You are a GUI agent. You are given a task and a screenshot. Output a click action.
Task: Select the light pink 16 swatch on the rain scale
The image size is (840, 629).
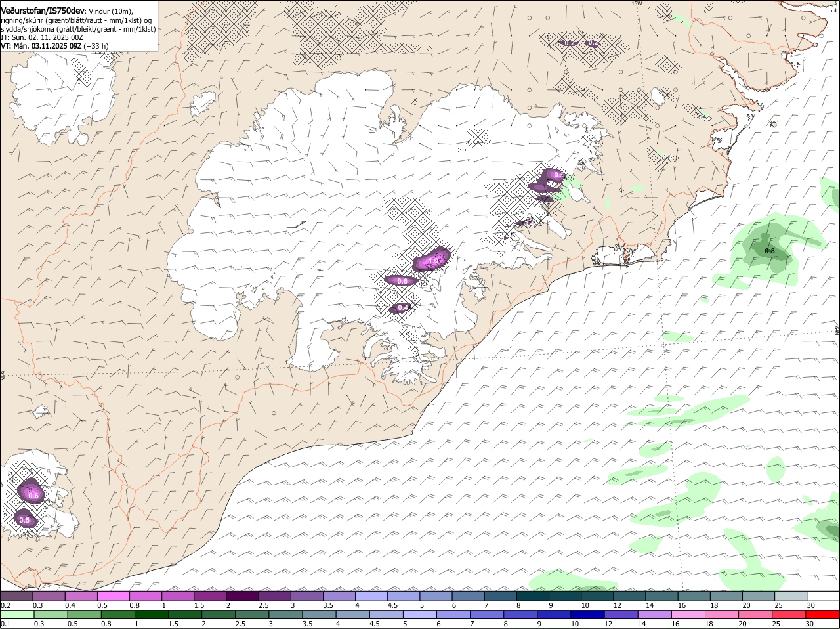tap(688, 615)
